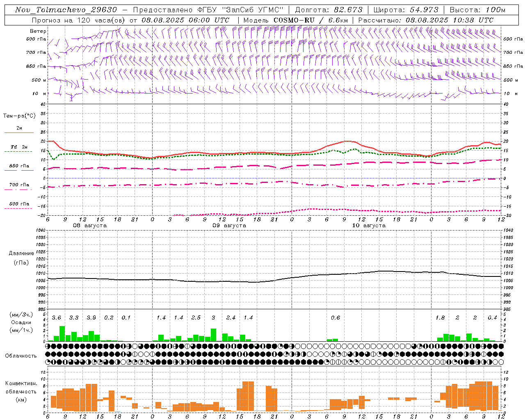Click the 3-hour precipitation value "2.5"
The width and height of the screenshot is (525, 420).
(196, 318)
